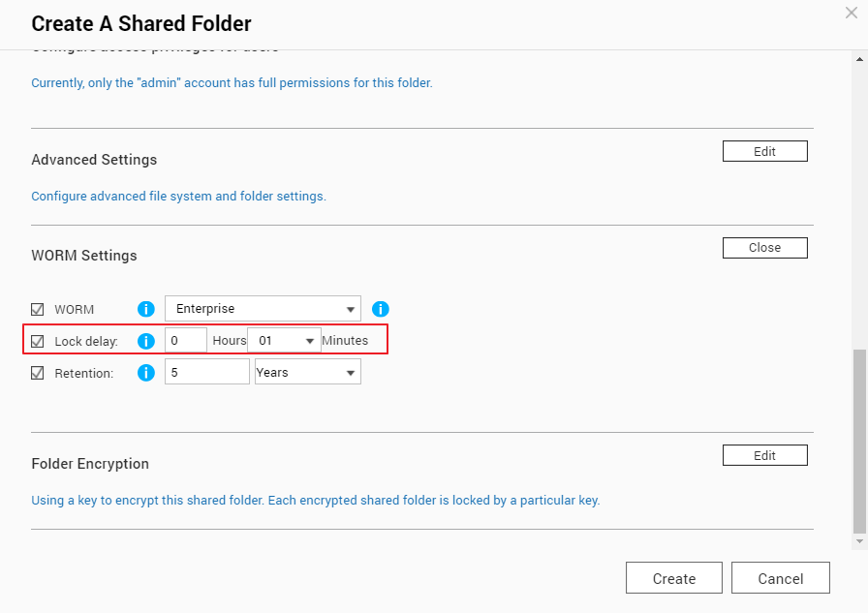The image size is (868, 613).
Task: Click Edit for Folder Encryption
Action: [x=764, y=455]
